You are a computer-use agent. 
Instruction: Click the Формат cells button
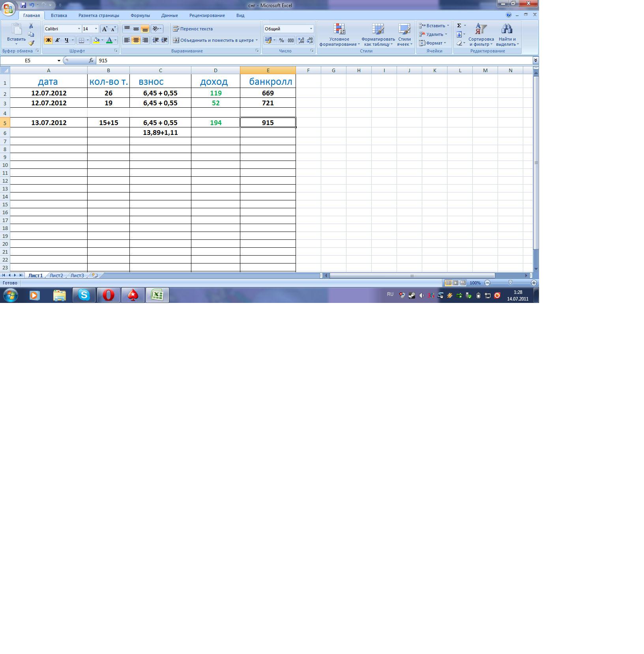pyautogui.click(x=433, y=43)
